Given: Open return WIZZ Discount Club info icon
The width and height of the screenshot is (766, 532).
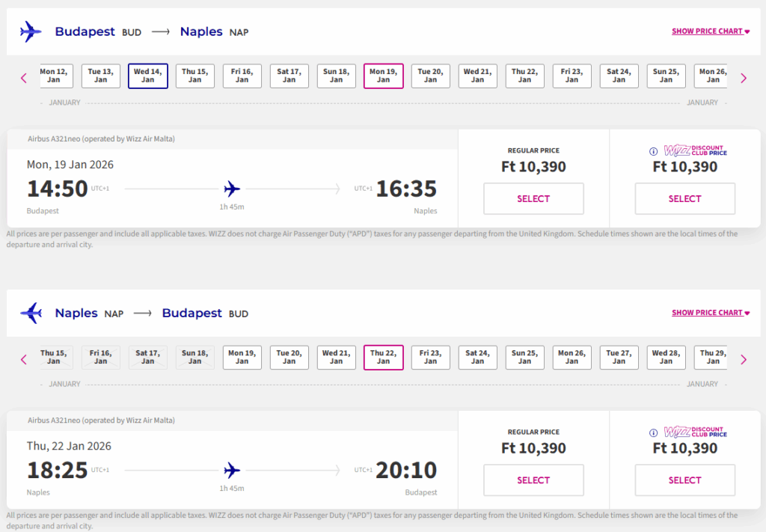Looking at the screenshot, I should pos(652,432).
